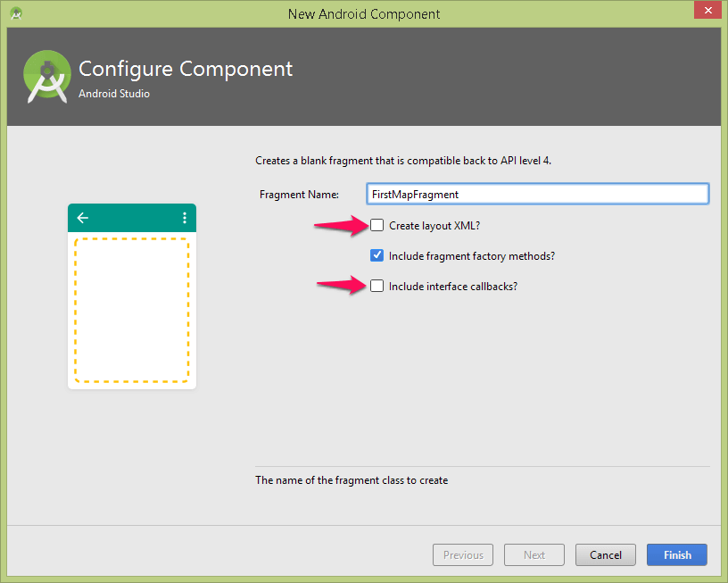
Task: Click the 'New Android Component' title bar text
Action: point(364,14)
